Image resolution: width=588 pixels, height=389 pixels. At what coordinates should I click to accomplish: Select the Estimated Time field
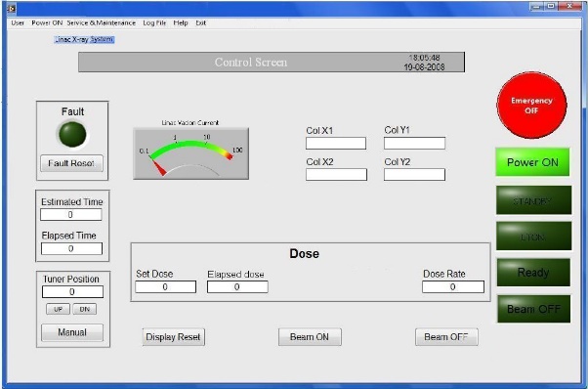point(71,215)
